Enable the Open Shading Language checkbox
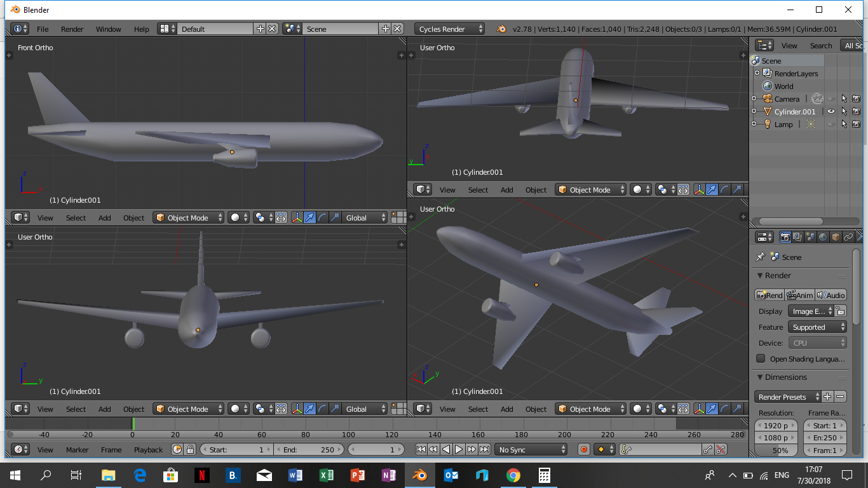Screen dimensions: 868x488 point(761,358)
